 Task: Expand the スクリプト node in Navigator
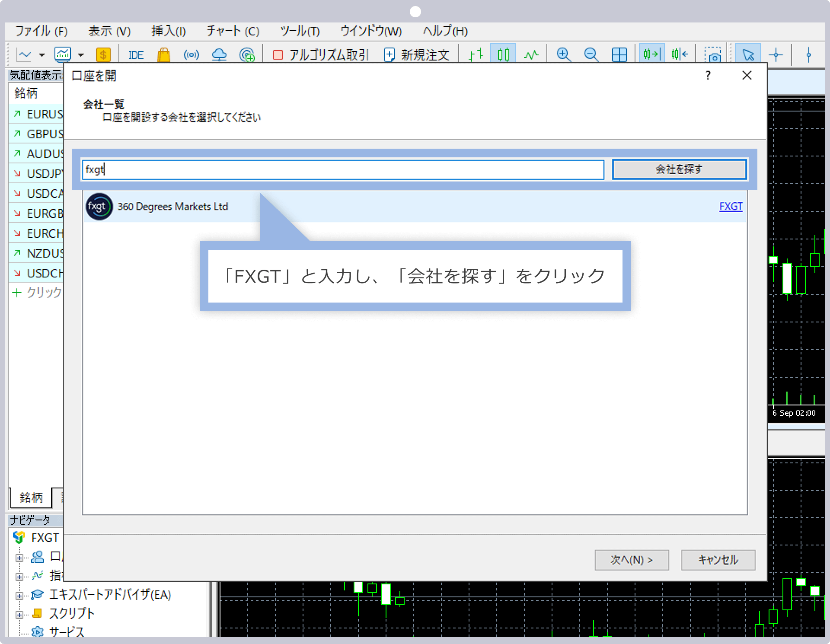(19, 615)
